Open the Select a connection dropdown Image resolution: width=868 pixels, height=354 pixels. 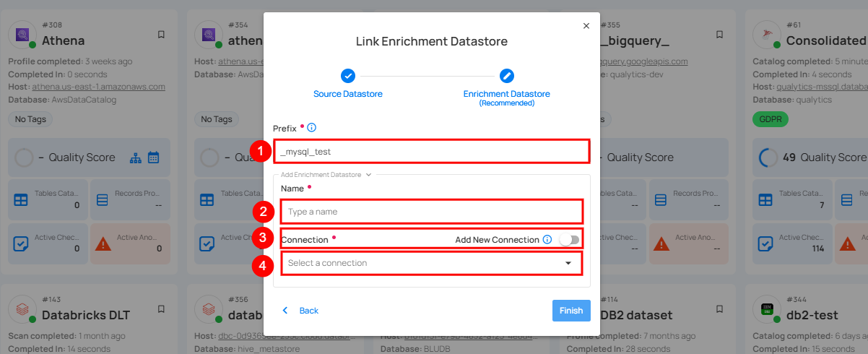pyautogui.click(x=430, y=263)
